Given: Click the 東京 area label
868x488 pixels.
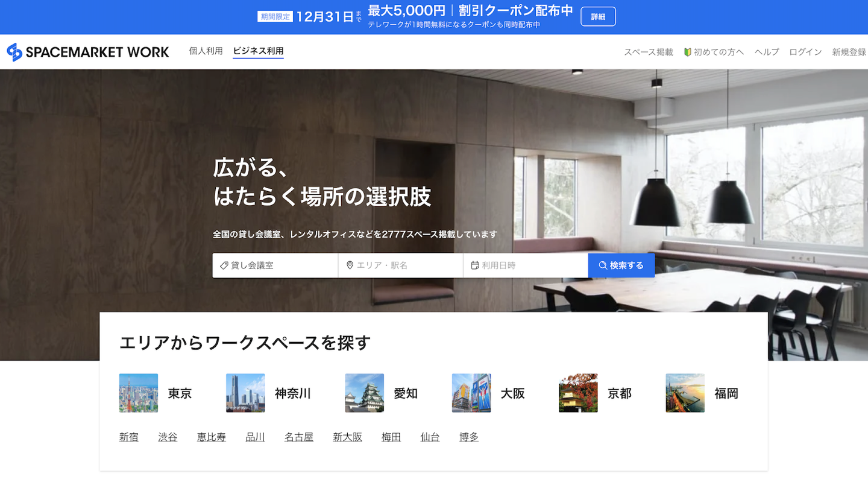Looking at the screenshot, I should (180, 393).
